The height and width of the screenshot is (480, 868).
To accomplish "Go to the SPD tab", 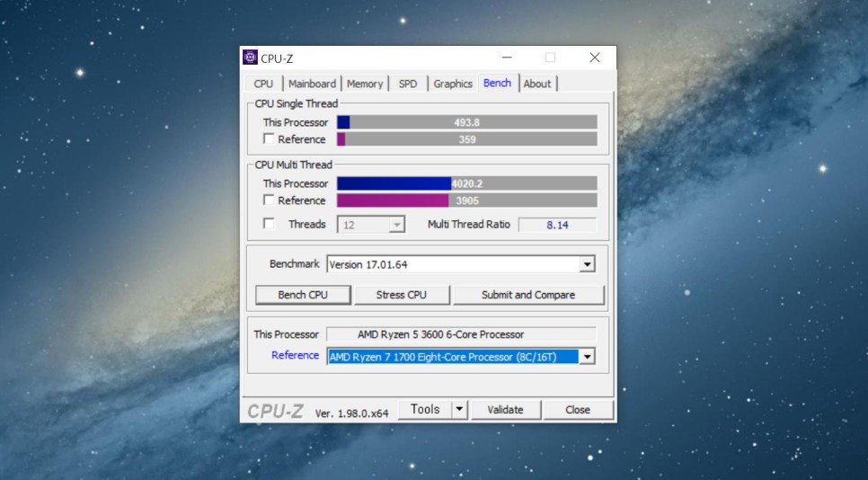I will click(408, 84).
